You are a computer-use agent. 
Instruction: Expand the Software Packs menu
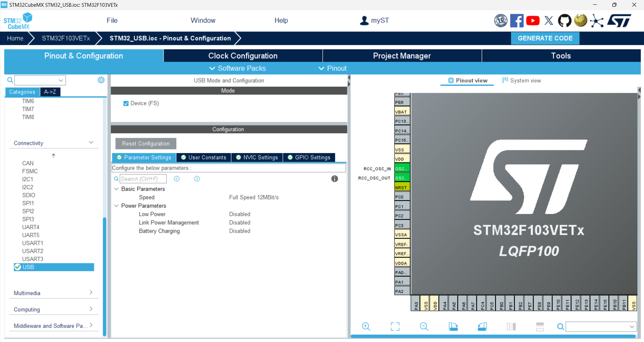tap(238, 68)
